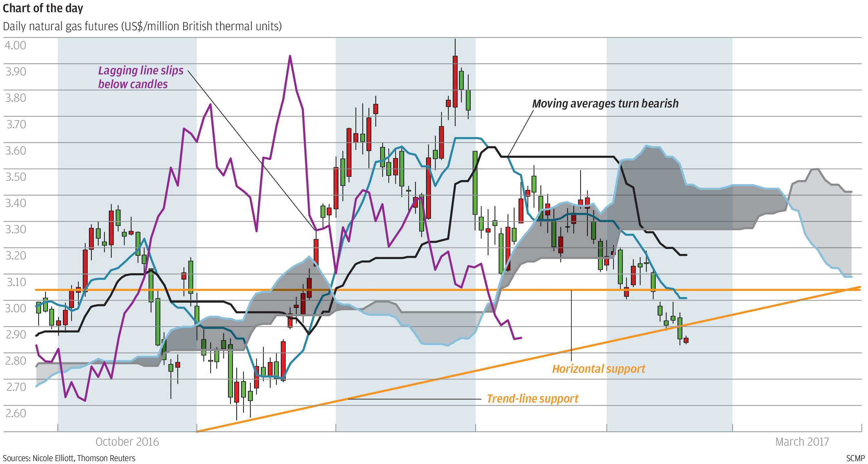Click the 'Chart of the day' title
Viewport: 868px width, 464px height.
43,9
